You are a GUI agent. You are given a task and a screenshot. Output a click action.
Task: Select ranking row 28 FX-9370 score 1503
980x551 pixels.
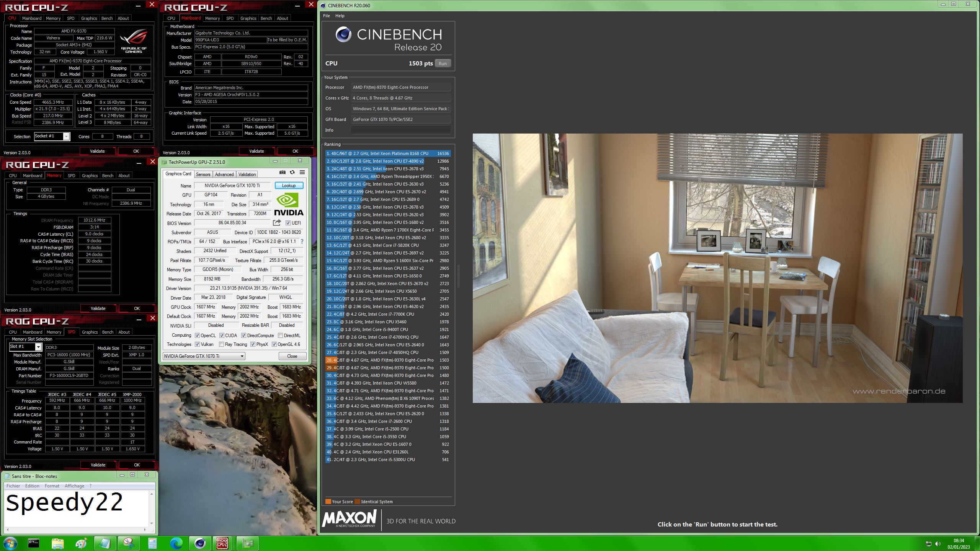388,360
